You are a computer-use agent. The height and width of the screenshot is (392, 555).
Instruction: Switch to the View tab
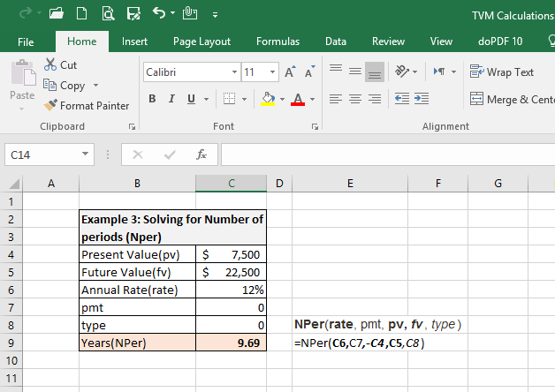coord(441,41)
